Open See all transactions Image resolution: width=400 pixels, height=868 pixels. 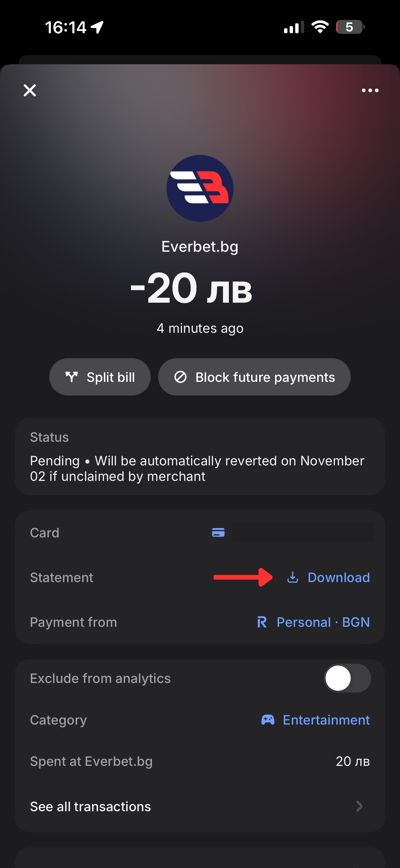coord(90,806)
